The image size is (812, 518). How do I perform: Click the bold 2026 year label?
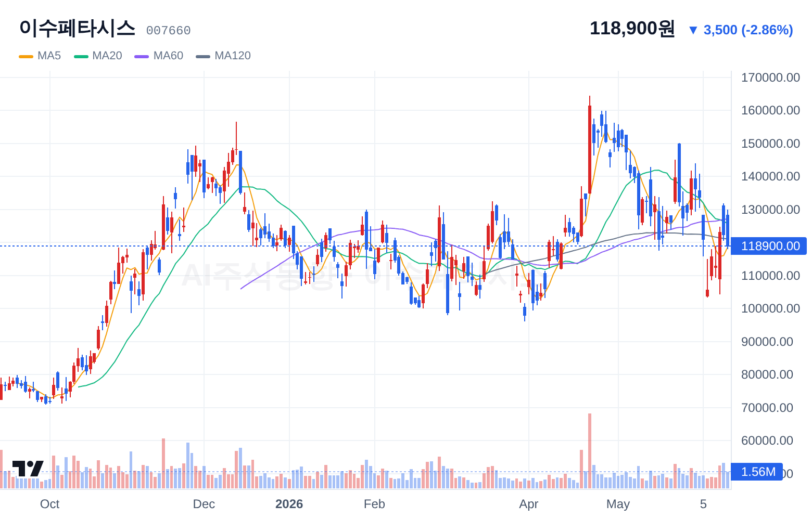click(289, 504)
